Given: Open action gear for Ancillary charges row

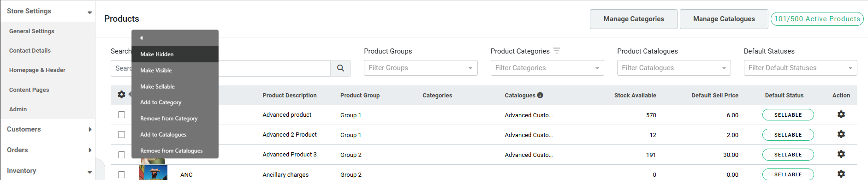Looking at the screenshot, I should point(841,174).
